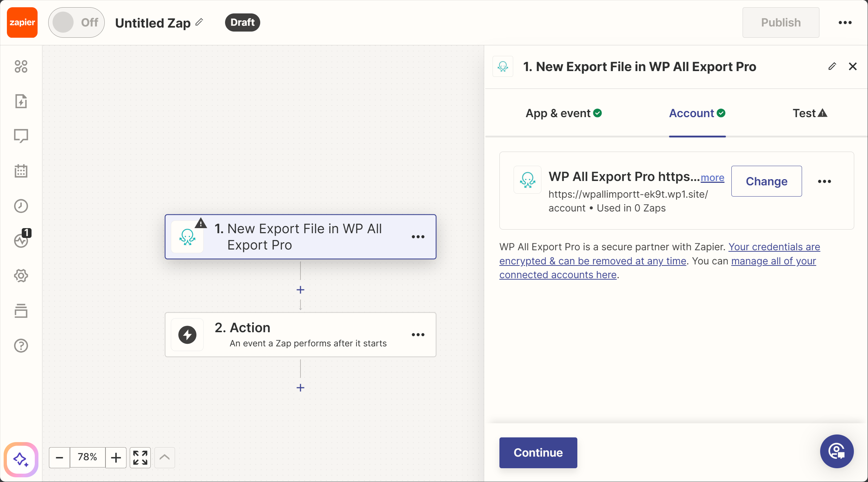Open the Zap details file icon

pos(21,101)
